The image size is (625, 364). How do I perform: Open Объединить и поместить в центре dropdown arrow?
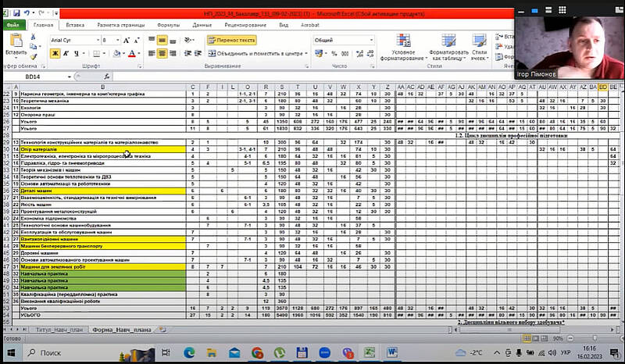[x=306, y=53]
